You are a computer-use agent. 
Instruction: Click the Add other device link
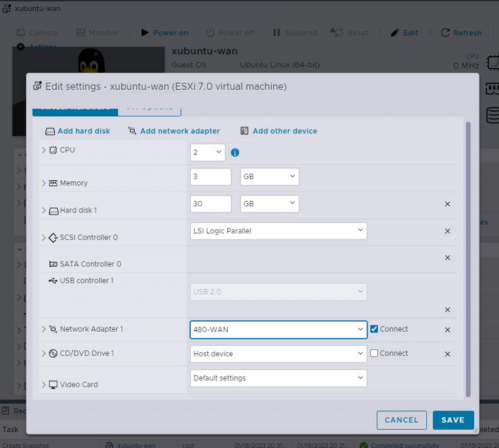tap(285, 131)
